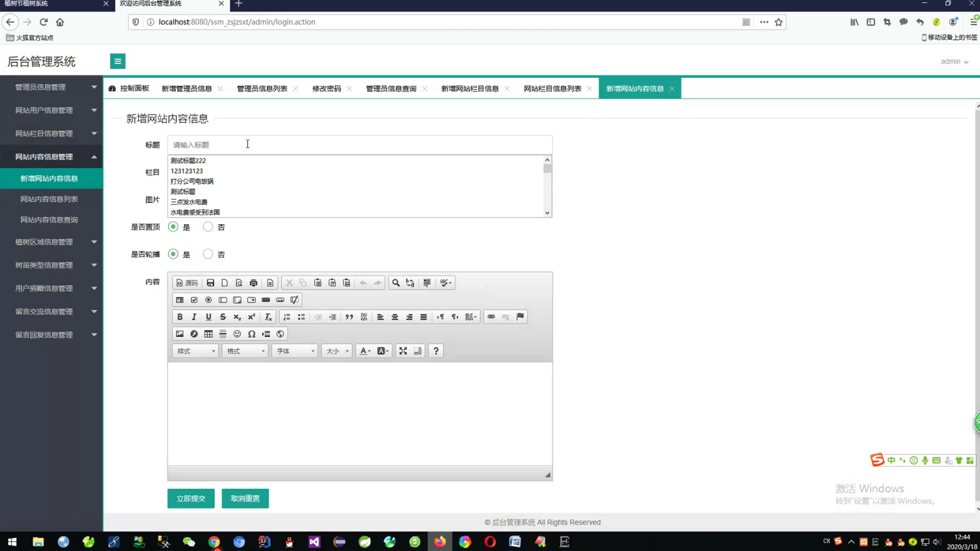Open background color picker in editor
Viewport: 980px width, 551px height.
(x=383, y=351)
